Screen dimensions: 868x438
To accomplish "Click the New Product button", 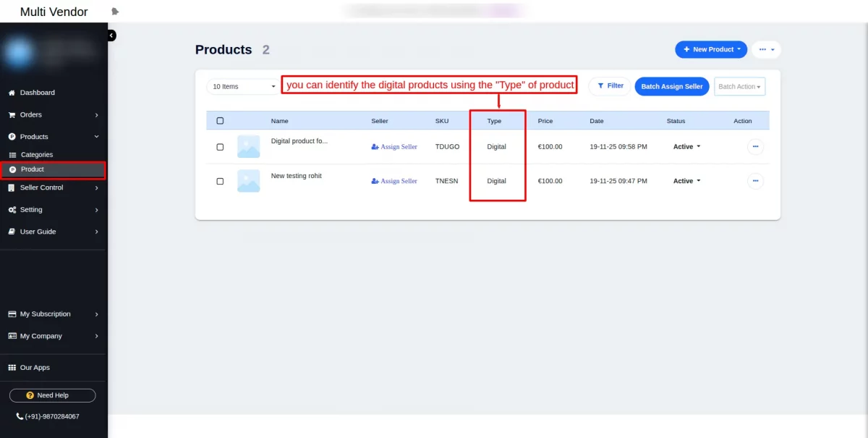I will click(711, 49).
